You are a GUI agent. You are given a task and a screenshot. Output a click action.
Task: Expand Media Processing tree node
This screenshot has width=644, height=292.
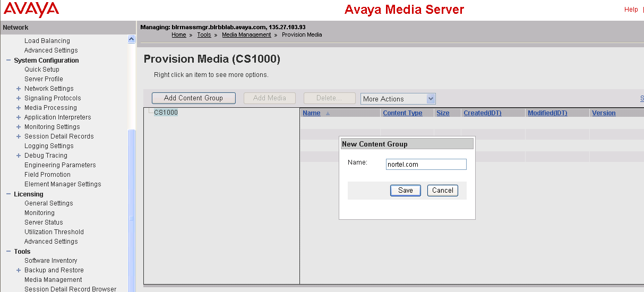coord(19,108)
